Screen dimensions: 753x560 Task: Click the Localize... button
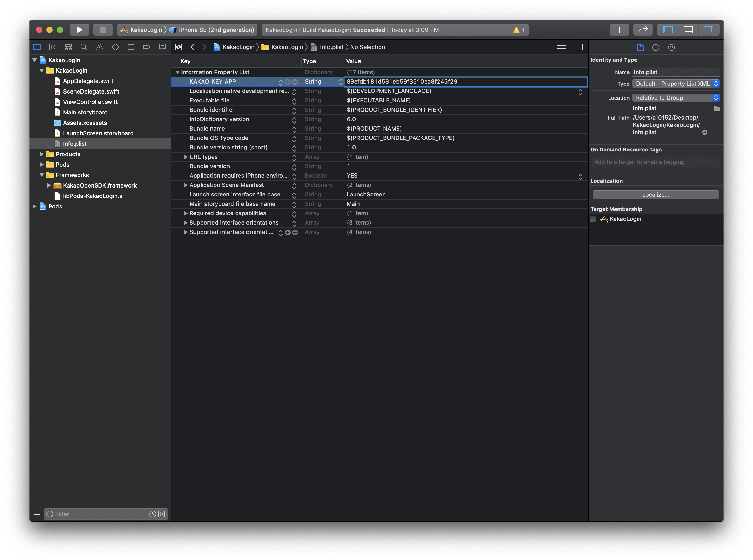point(655,195)
